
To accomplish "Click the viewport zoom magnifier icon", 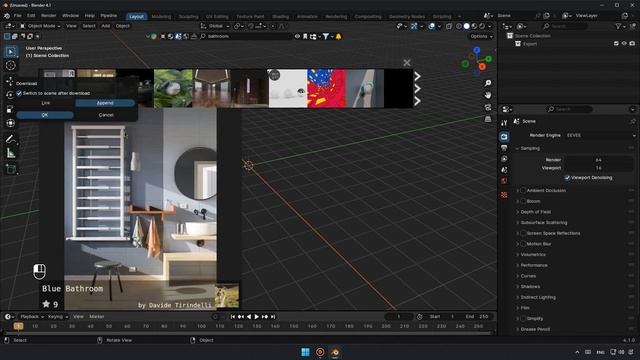I will 488,83.
